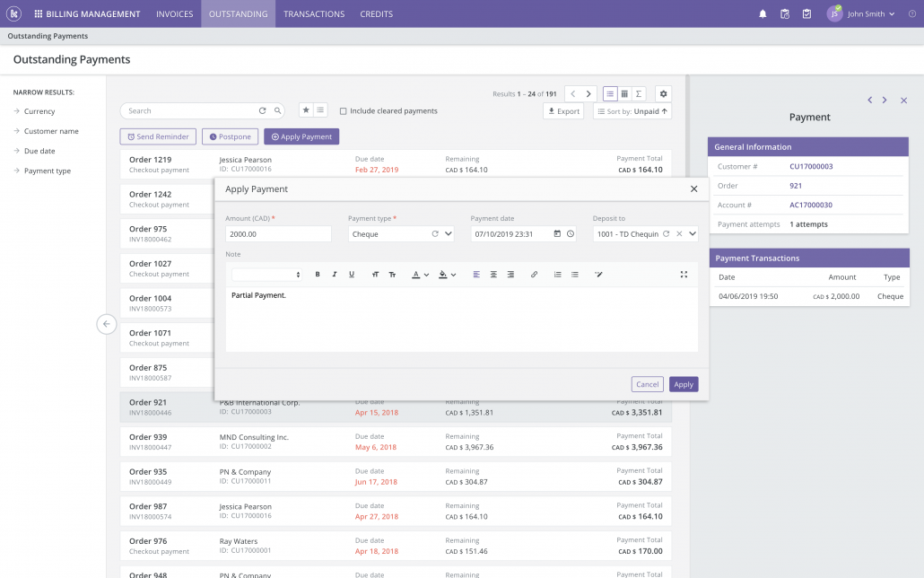Image resolution: width=924 pixels, height=578 pixels.
Task: Click the help icon at far top right
Action: 912,13
